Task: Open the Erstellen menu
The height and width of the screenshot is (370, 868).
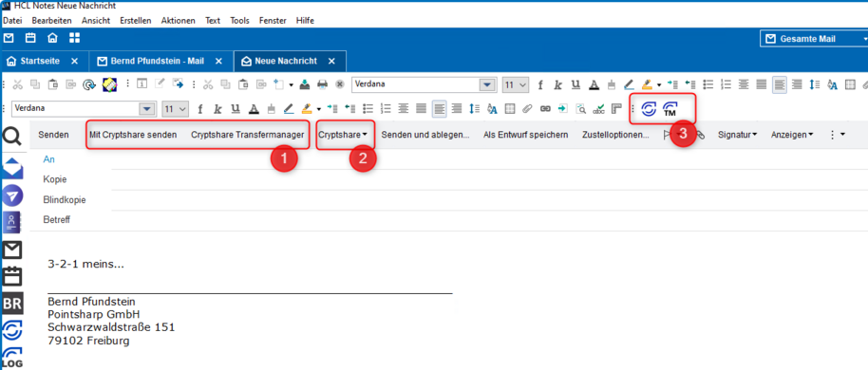Action: coord(136,21)
